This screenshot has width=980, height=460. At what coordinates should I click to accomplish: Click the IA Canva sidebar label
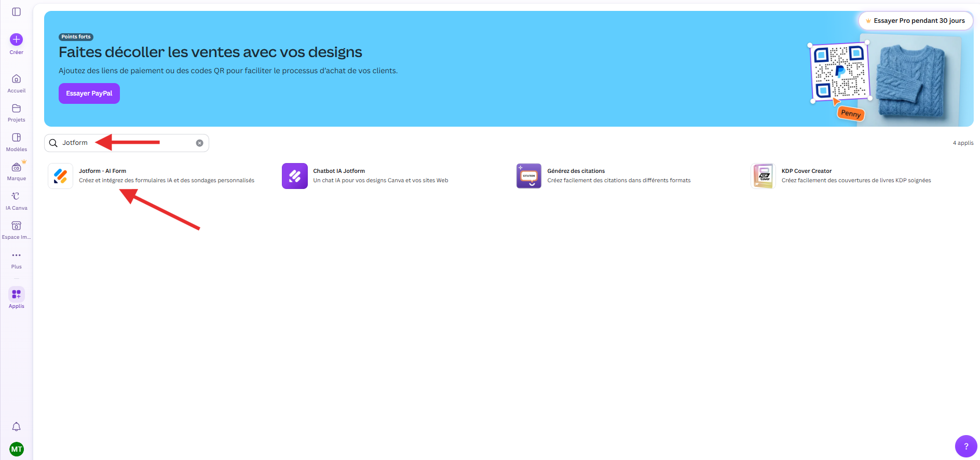[x=17, y=208]
